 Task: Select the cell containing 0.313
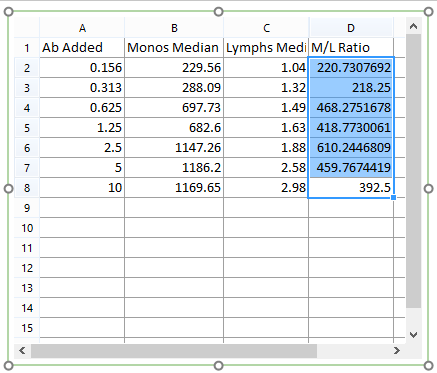coord(82,88)
